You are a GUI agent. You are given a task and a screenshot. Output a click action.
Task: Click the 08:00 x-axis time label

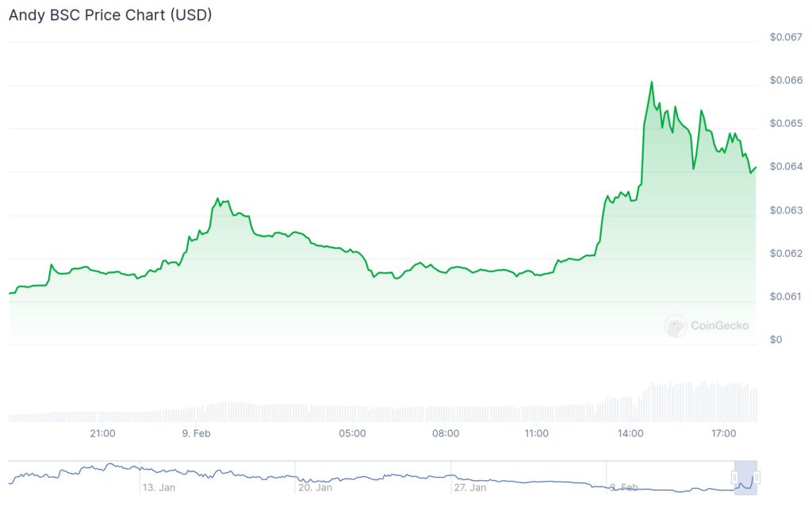click(446, 433)
